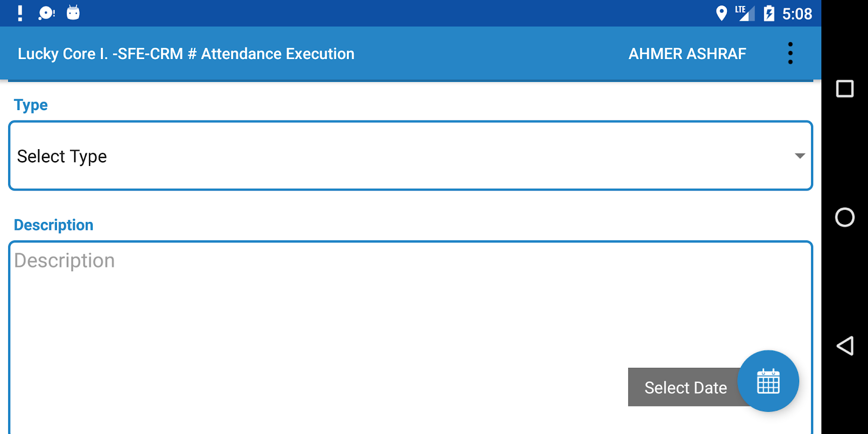868x434 pixels.
Task: Tap the location pin status icon
Action: point(721,13)
